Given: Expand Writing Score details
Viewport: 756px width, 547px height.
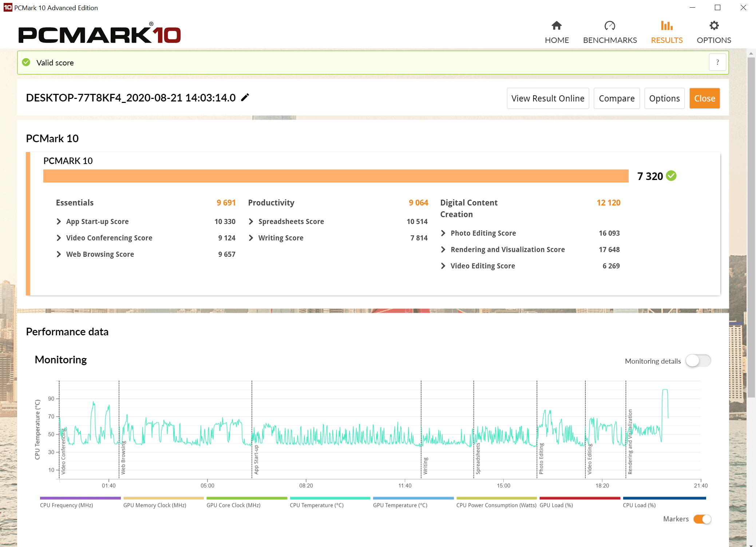Looking at the screenshot, I should coord(251,238).
